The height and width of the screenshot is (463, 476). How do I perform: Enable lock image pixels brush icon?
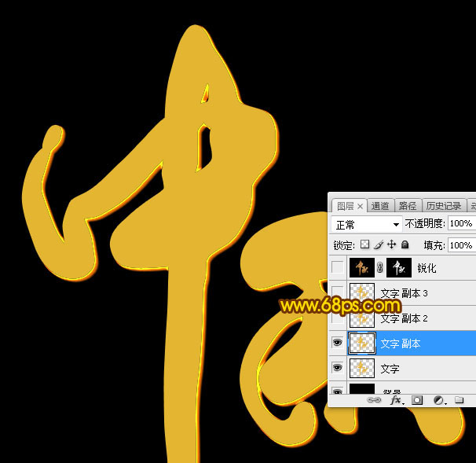[x=379, y=244]
